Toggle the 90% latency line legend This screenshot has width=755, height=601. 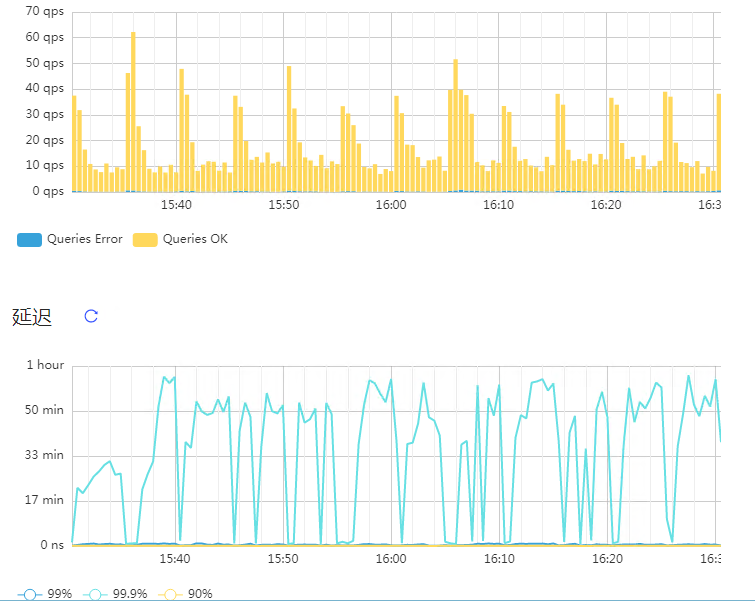point(185,594)
